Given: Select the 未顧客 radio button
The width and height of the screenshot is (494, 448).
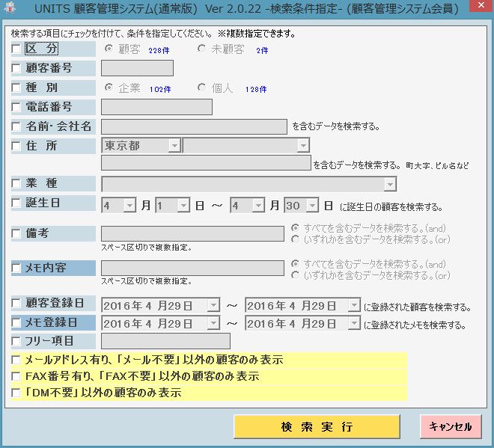Looking at the screenshot, I should coord(201,49).
